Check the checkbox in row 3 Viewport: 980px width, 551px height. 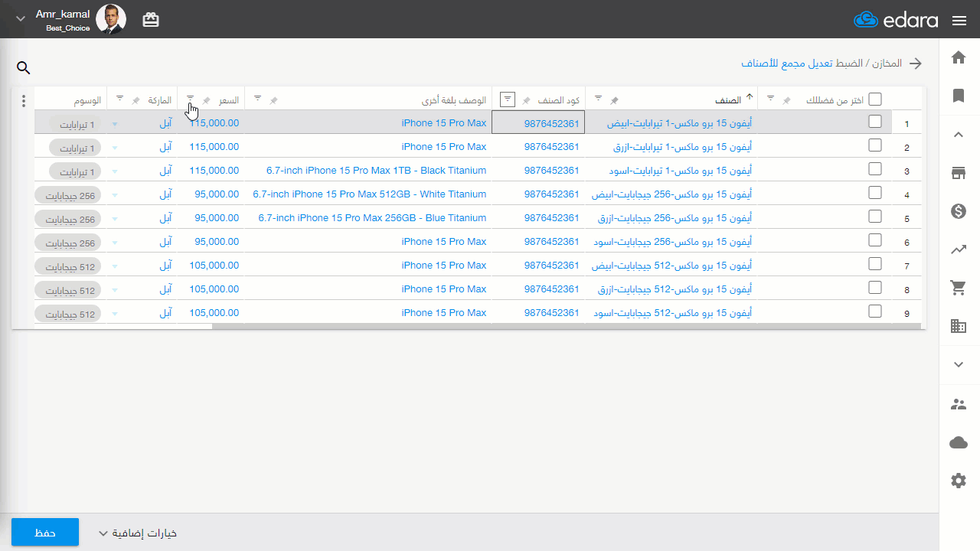(x=875, y=168)
